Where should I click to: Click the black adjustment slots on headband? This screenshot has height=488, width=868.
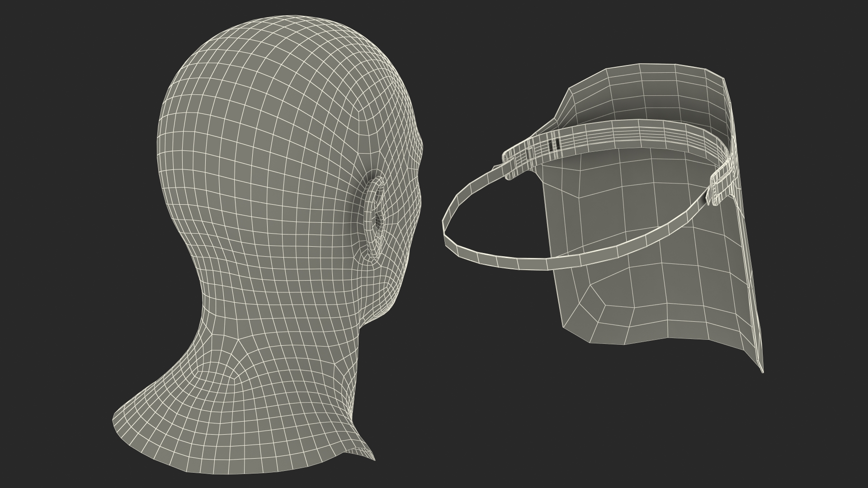(x=553, y=145)
